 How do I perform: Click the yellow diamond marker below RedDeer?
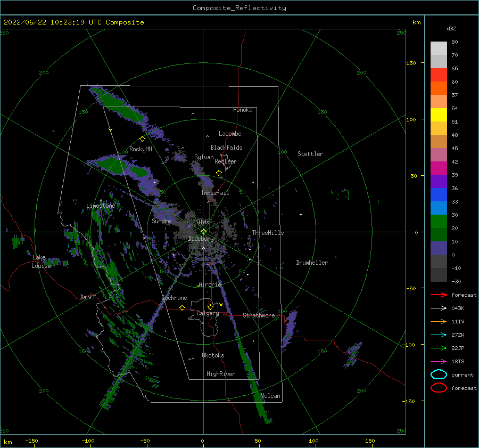219,173
